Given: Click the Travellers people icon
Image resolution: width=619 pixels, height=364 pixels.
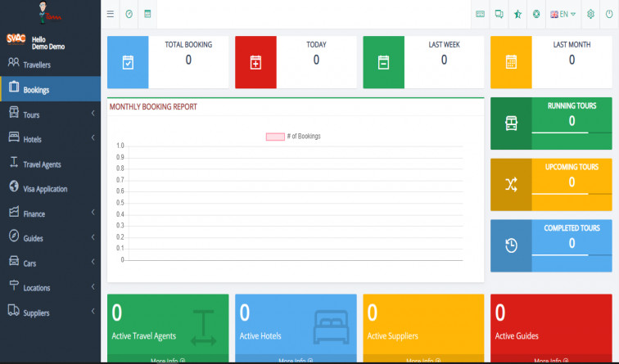Looking at the screenshot, I should click(x=13, y=62).
